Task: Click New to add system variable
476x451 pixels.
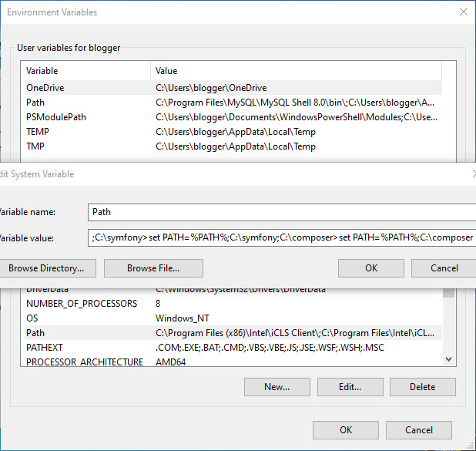Action: [x=277, y=387]
